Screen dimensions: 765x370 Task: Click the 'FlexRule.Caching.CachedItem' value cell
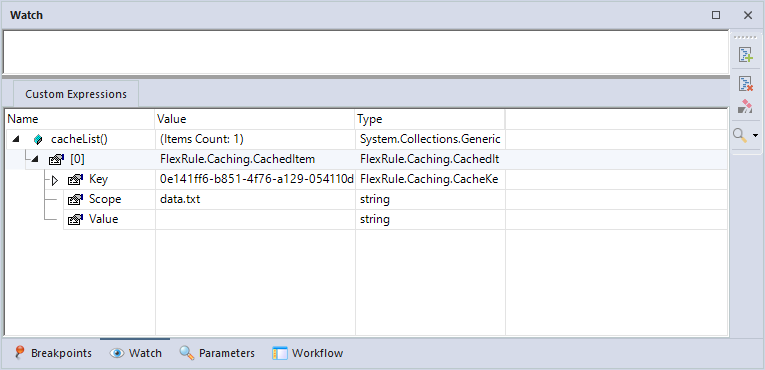(x=255, y=160)
